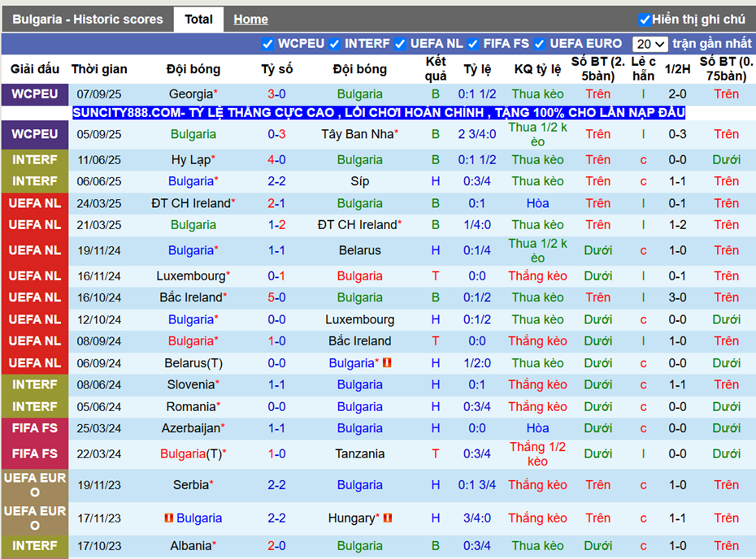Screen dimensions: 756x559
Task: Click Tây Ban Nha team name
Action: coord(357,134)
